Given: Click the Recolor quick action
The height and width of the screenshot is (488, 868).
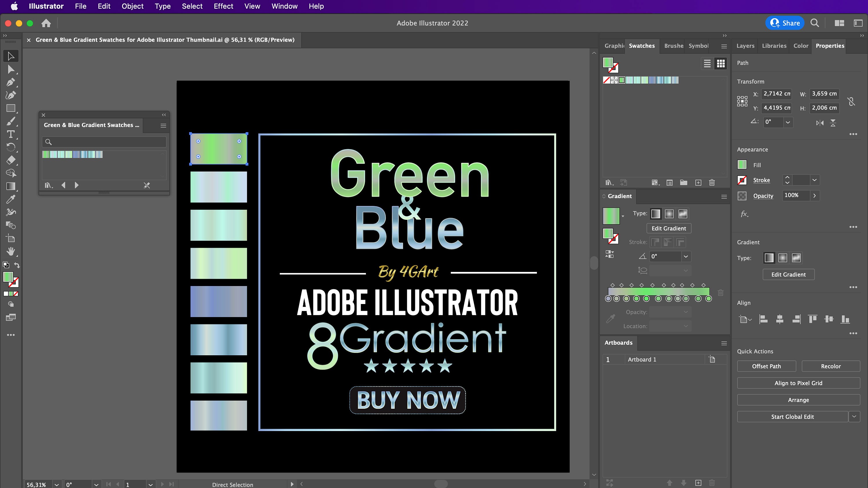Looking at the screenshot, I should tap(831, 366).
